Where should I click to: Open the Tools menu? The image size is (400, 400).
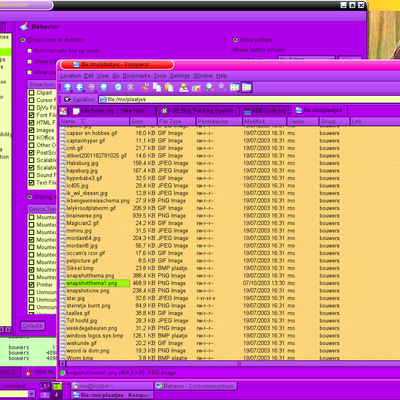point(160,76)
